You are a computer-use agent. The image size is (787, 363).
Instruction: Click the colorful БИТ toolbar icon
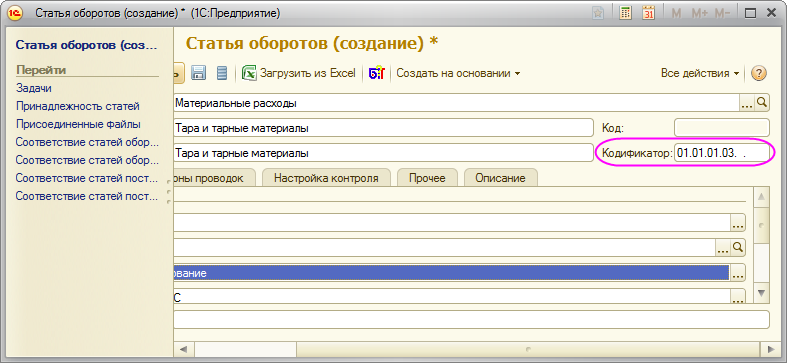pos(376,73)
